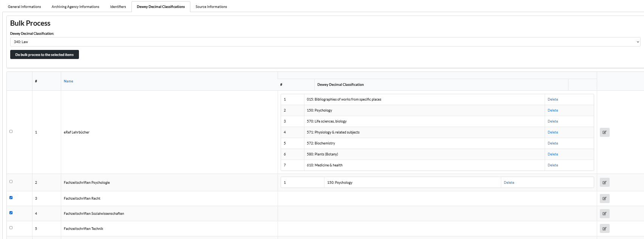Click edit icon for Fachzeitschriften Sozialwissenschaften
644x239 pixels.
point(604,214)
